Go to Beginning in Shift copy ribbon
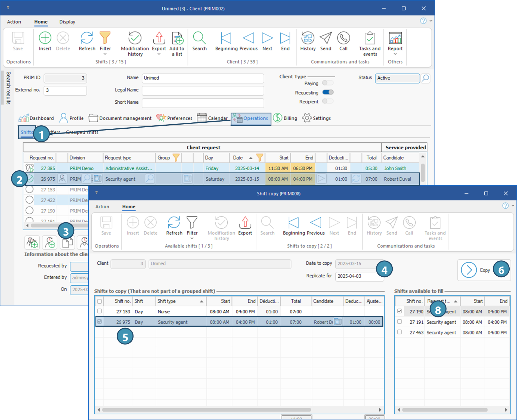The height and width of the screenshot is (420, 517). click(x=293, y=223)
